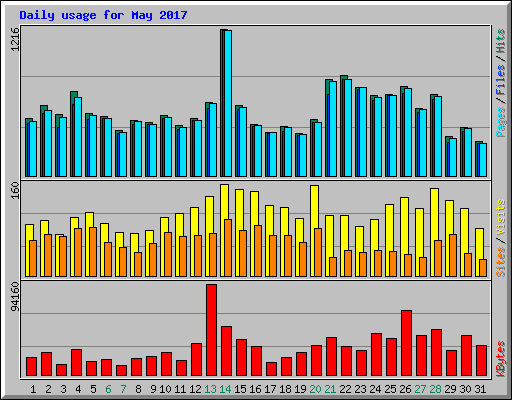Select the orange sites bar for day 21
Viewport: 512px width, 400px height.
pos(333,267)
